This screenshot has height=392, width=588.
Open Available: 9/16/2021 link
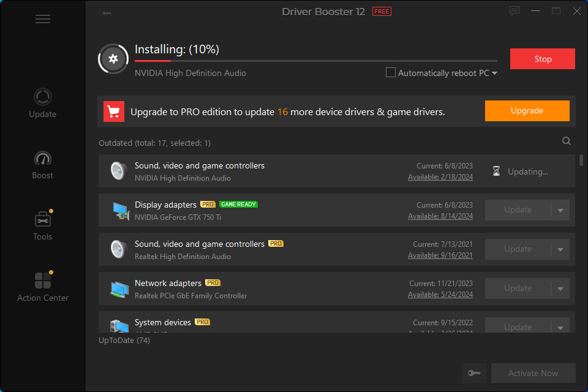tap(440, 255)
